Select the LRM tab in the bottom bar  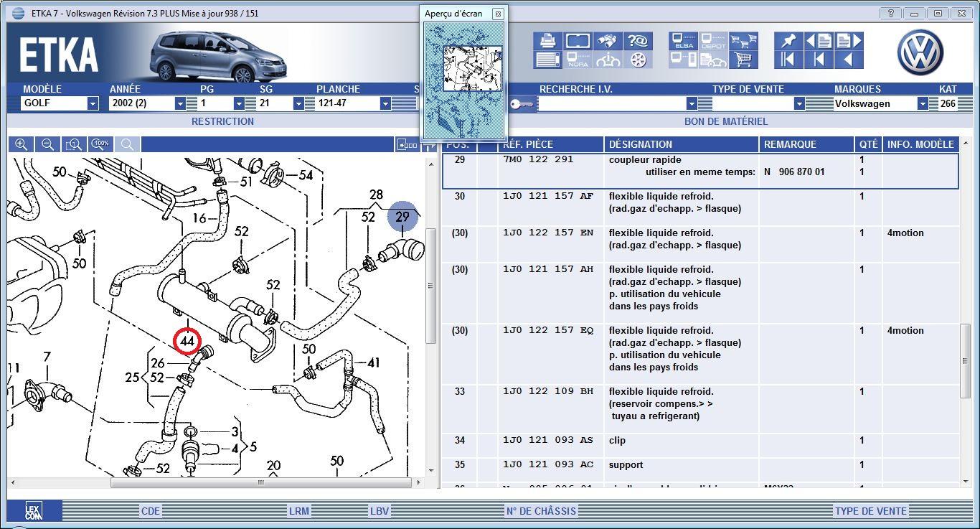[x=298, y=511]
